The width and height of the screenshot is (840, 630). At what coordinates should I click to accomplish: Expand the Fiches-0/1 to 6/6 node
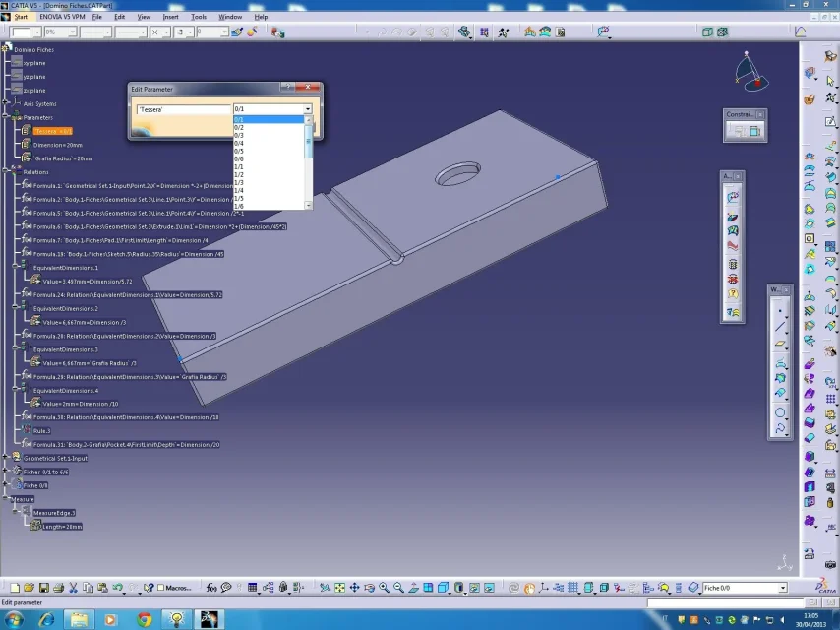coord(5,471)
